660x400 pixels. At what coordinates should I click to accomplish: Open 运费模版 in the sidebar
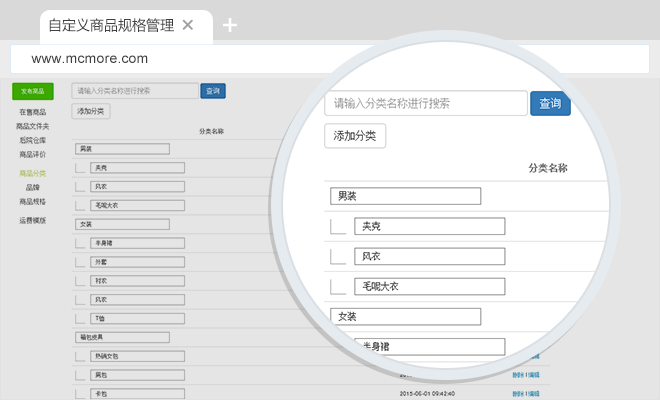32,220
